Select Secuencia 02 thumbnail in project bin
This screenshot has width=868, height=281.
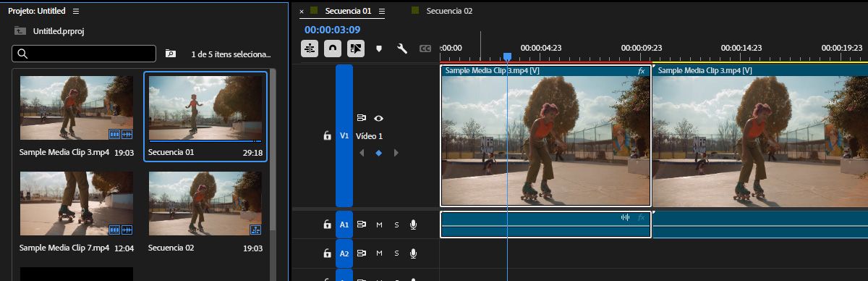[205, 204]
